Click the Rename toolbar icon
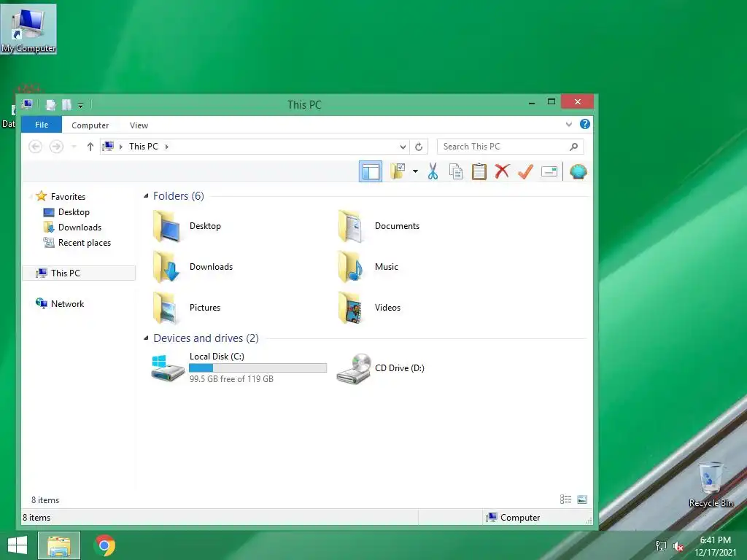This screenshot has height=560, width=747. [x=549, y=171]
